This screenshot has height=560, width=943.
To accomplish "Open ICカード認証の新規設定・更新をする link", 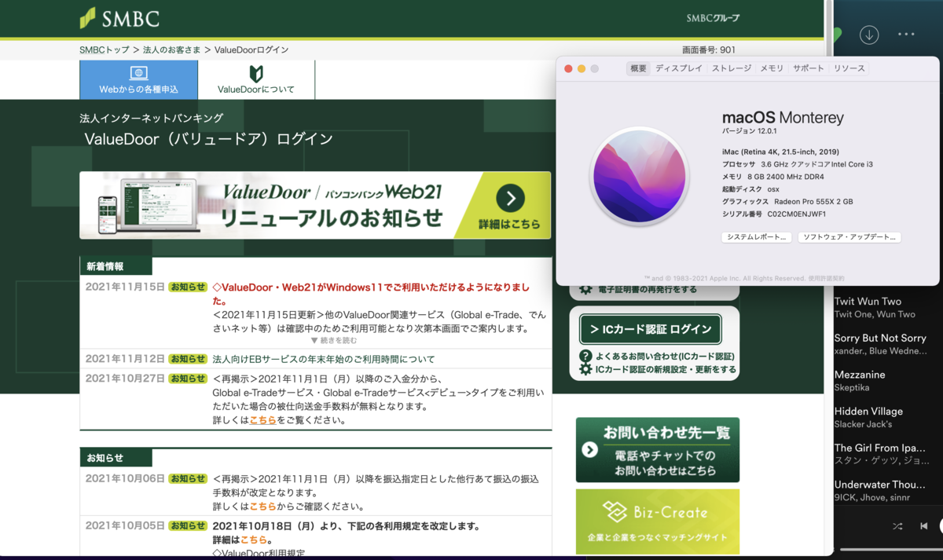I will [666, 369].
